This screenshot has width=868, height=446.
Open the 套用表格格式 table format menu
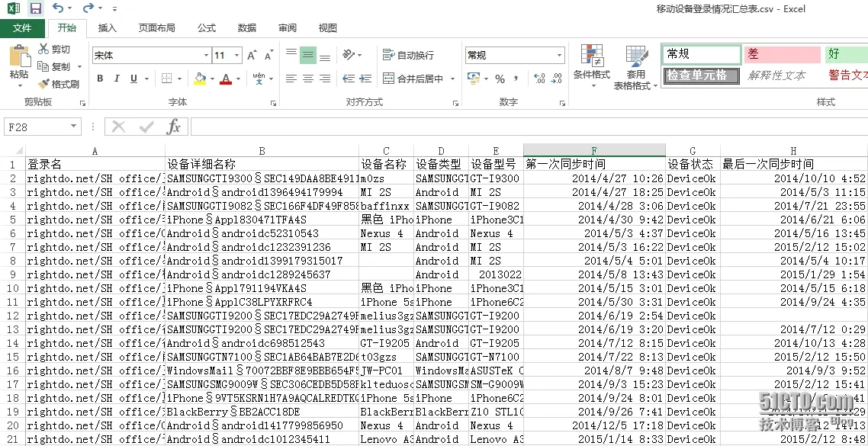coord(635,68)
